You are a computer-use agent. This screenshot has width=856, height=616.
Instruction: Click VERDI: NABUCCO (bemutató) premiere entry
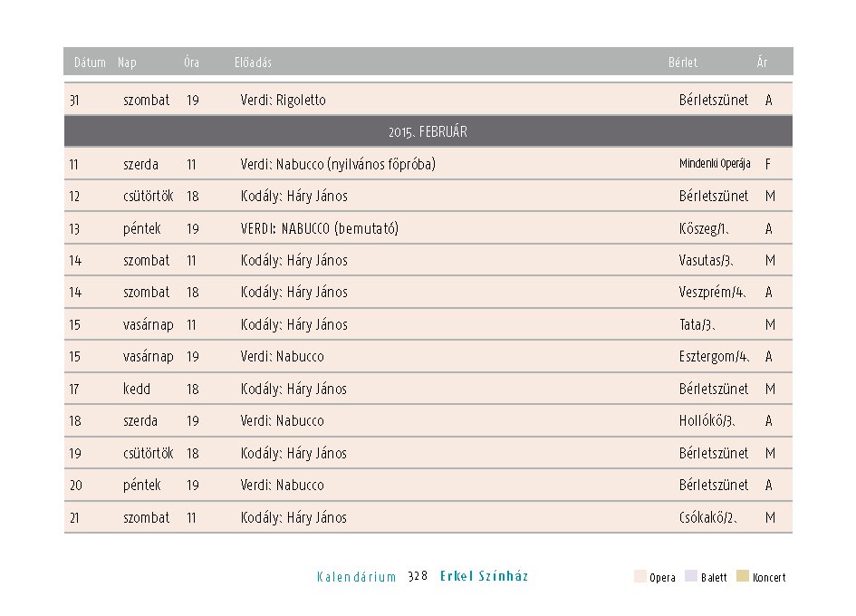[x=320, y=228]
